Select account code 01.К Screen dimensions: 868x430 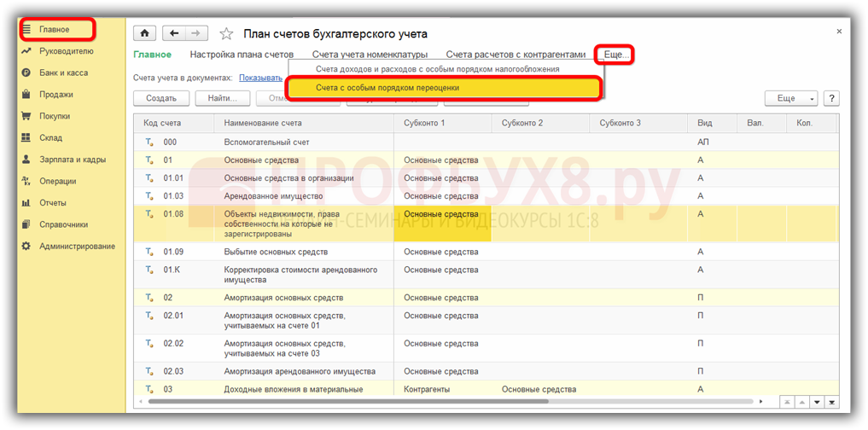point(170,270)
